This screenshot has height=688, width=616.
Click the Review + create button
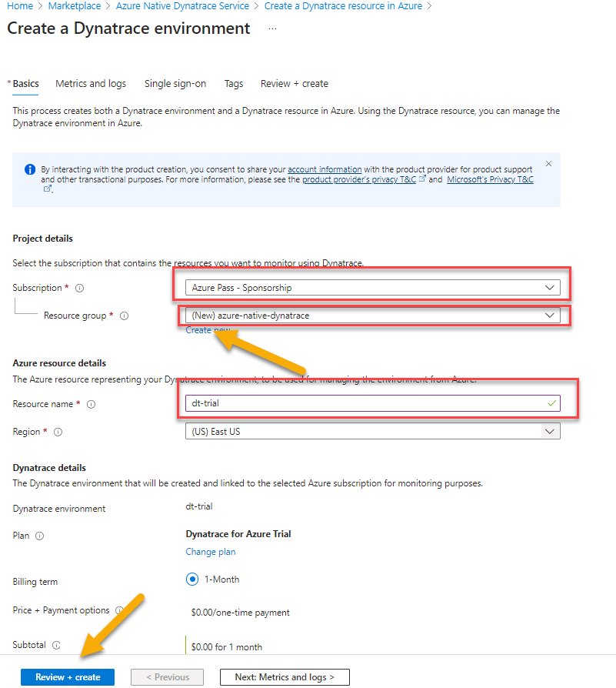pos(68,677)
